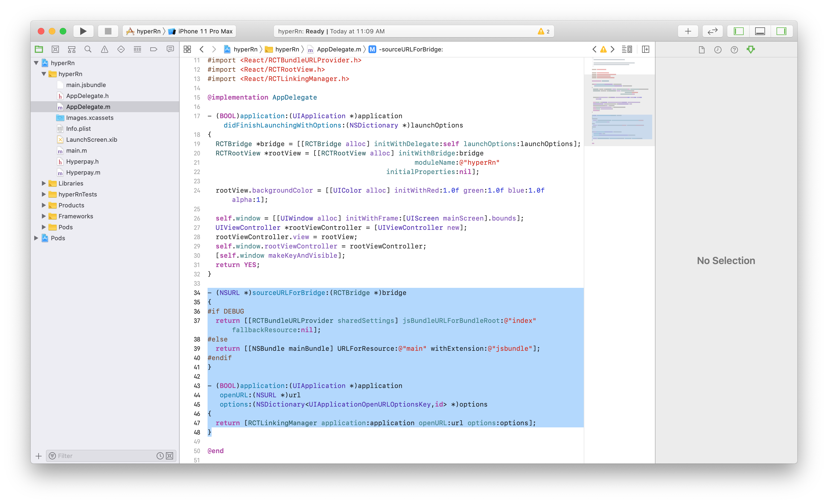
Task: Go forward in editor history
Action: coord(214,49)
